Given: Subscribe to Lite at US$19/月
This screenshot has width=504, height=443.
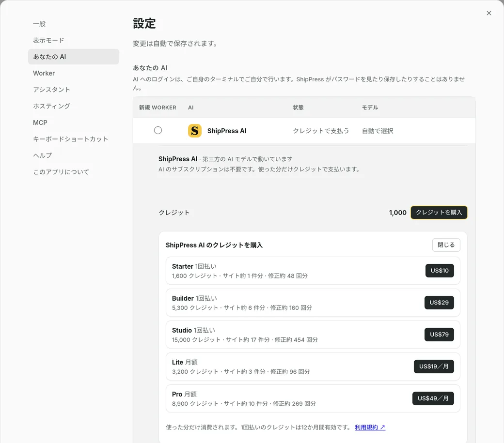Looking at the screenshot, I should click(x=434, y=367).
